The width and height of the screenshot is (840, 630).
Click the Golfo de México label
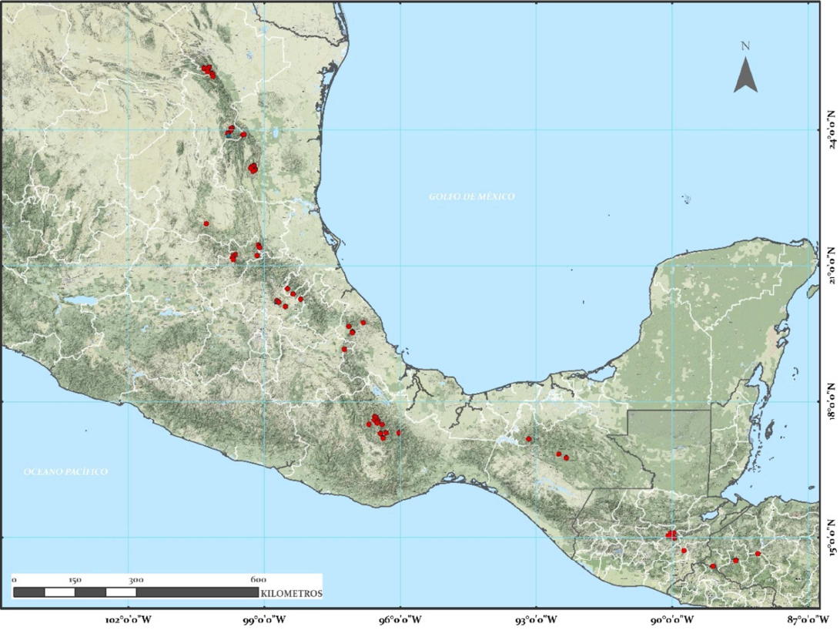[x=471, y=196]
